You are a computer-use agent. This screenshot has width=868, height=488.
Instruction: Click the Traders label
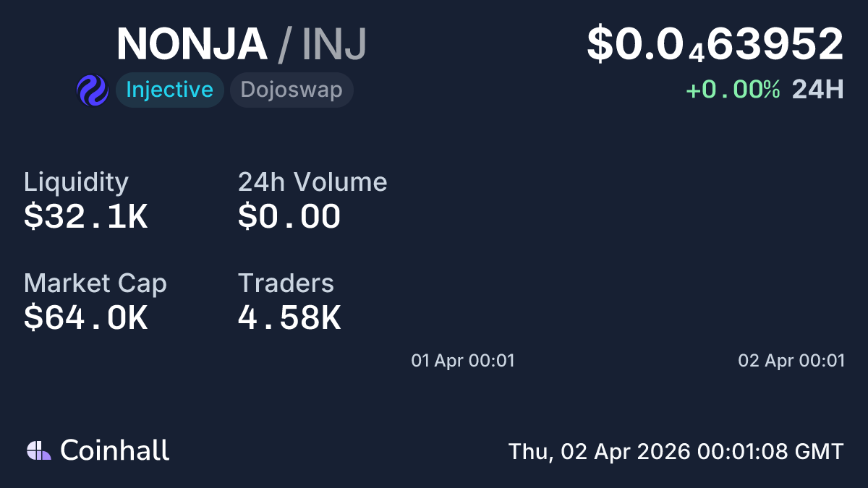(286, 283)
